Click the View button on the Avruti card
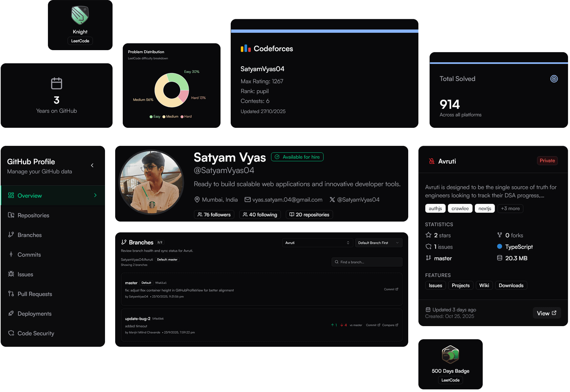 pyautogui.click(x=546, y=313)
